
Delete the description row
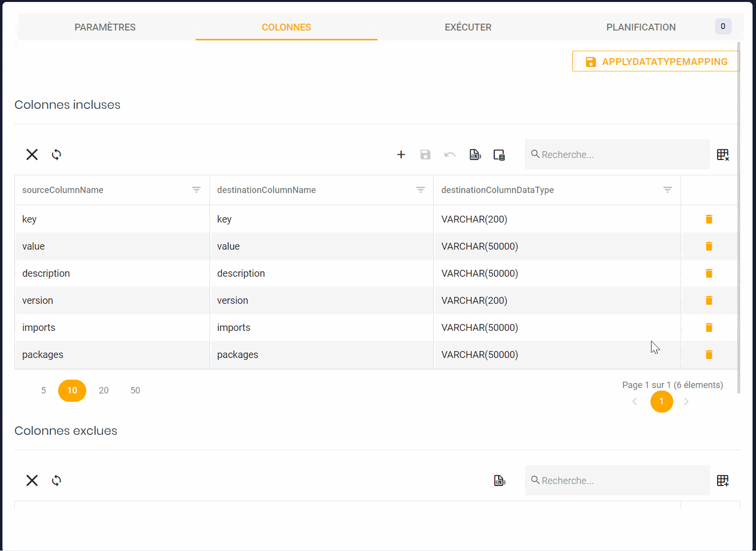pyautogui.click(x=709, y=273)
